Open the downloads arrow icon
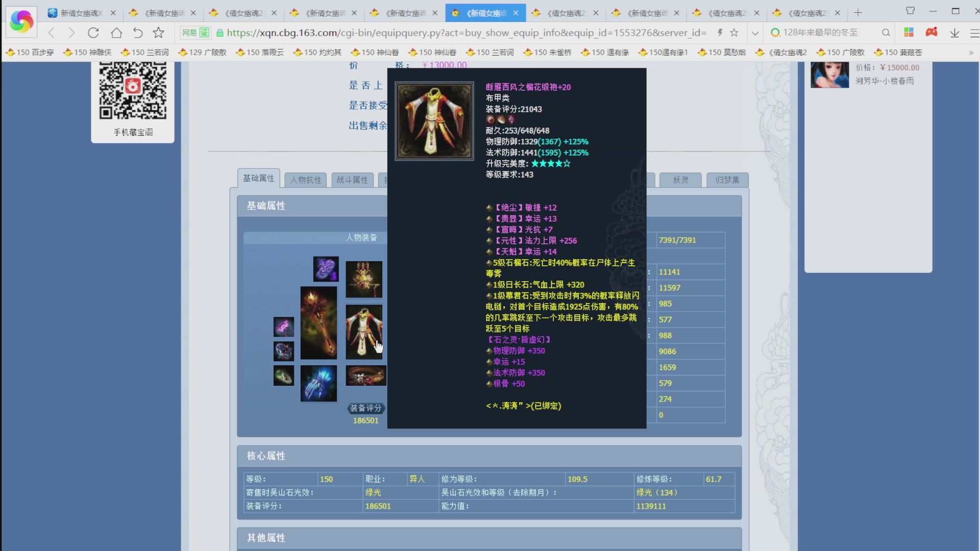The image size is (980, 551). click(954, 33)
